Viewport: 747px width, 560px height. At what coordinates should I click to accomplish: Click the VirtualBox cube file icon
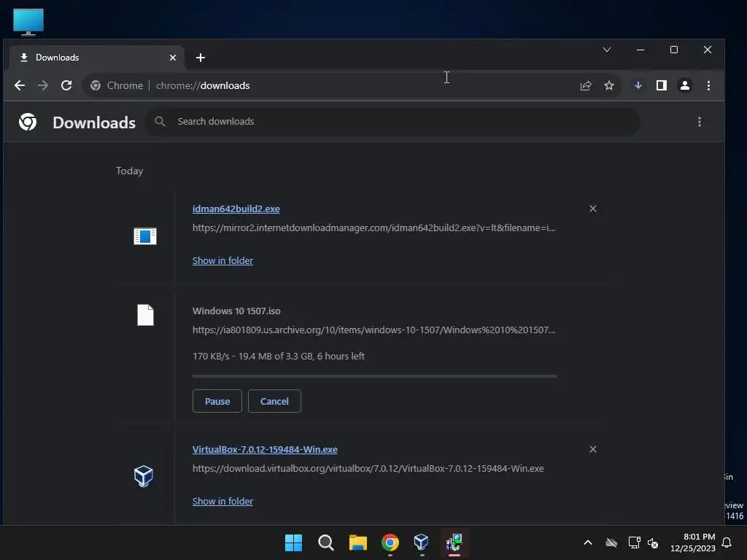pos(144,475)
